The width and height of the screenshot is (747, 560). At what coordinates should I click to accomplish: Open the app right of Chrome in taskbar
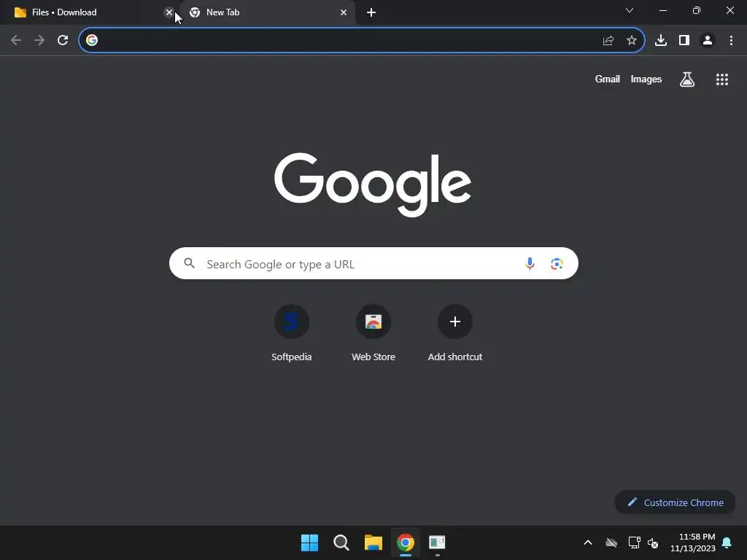click(438, 542)
